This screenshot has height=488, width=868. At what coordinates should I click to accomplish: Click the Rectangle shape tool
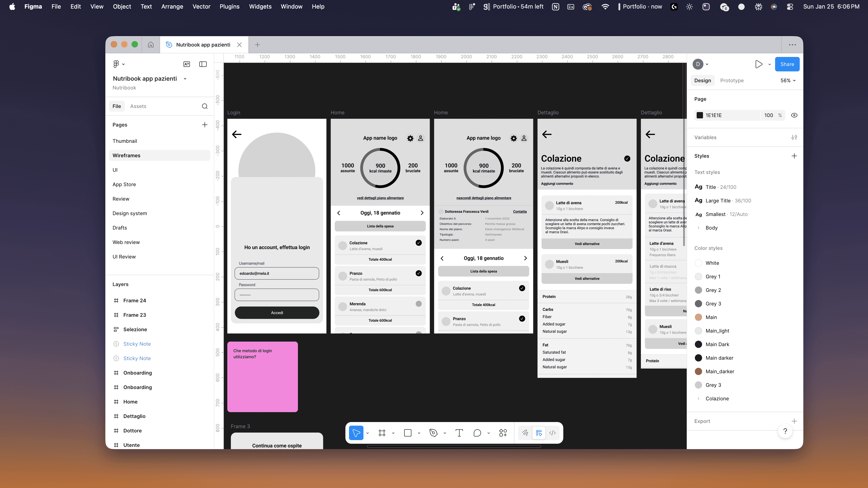408,433
